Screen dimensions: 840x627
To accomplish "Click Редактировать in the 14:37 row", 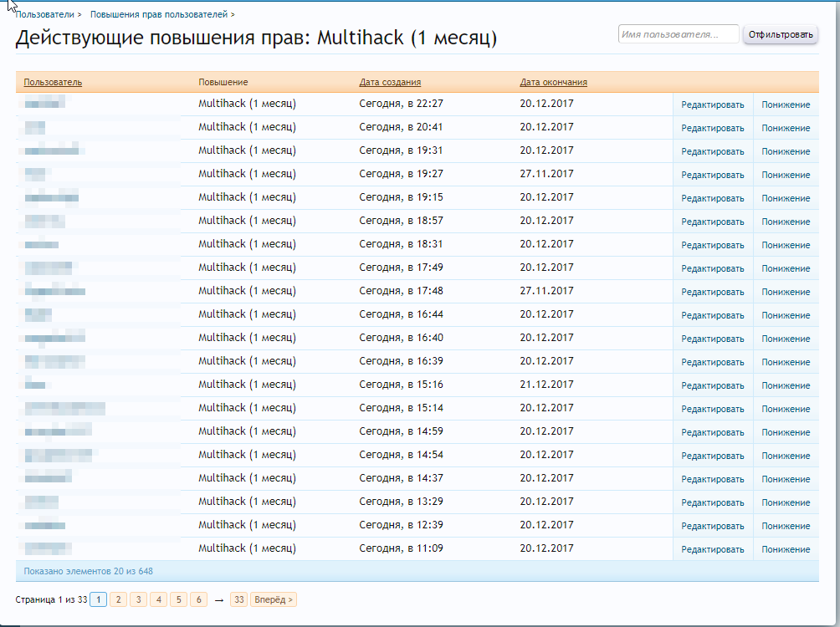I will point(713,479).
